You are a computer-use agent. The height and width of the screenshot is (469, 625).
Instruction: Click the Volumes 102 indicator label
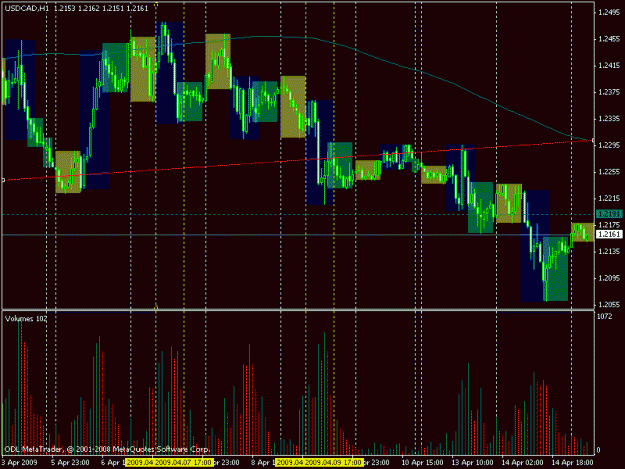tap(26, 319)
